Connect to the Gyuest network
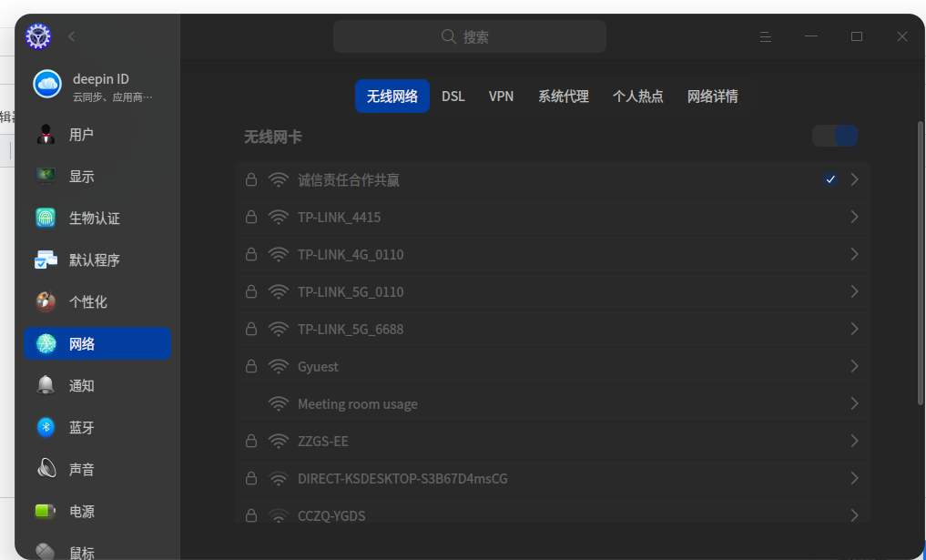Viewport: 926px width, 560px height. click(x=552, y=367)
